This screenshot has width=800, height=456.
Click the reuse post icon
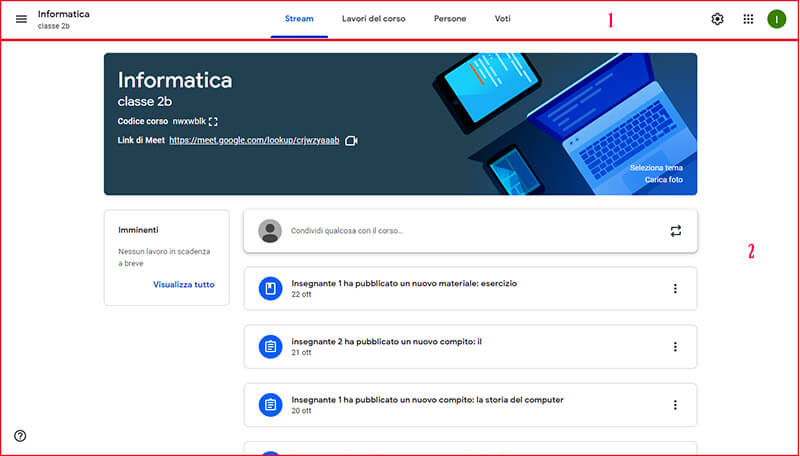pos(676,231)
